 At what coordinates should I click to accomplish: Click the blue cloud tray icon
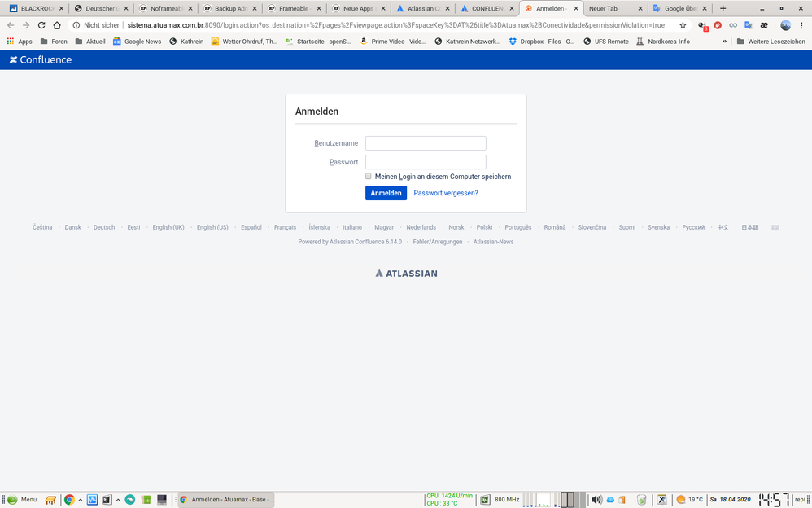[x=610, y=500]
